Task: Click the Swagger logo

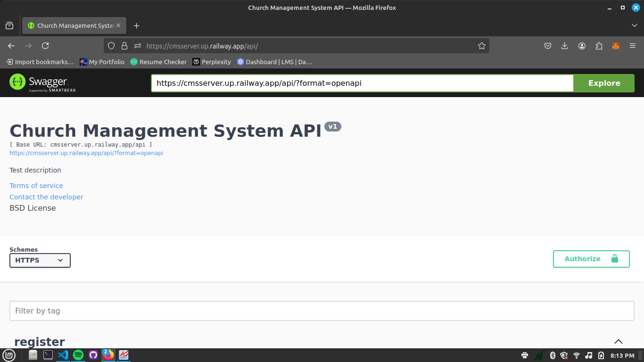Action: [42, 83]
